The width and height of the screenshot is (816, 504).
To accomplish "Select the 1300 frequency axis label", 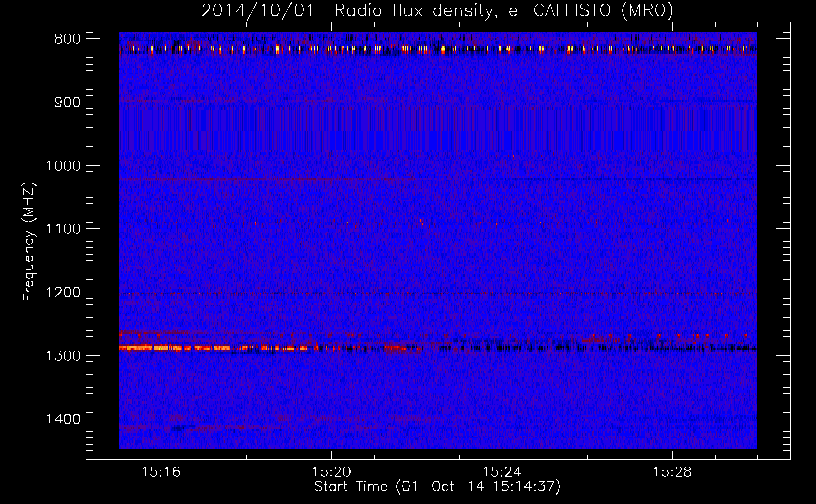I will click(63, 356).
